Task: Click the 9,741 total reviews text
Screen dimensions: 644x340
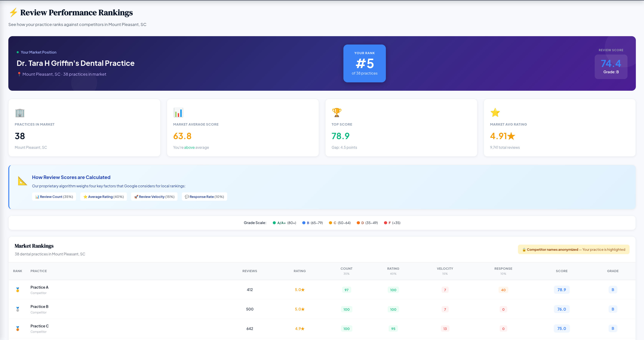Action: click(505, 148)
